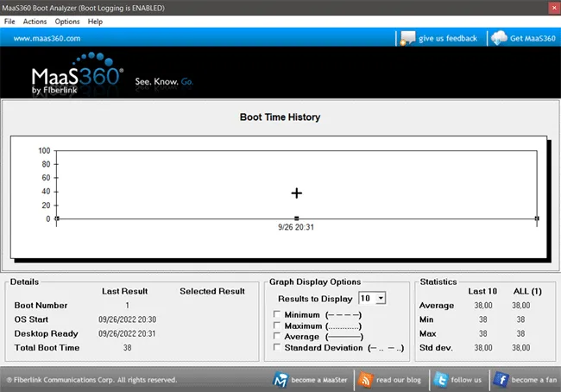
Task: Click the Facebook become a fan icon
Action: [501, 379]
